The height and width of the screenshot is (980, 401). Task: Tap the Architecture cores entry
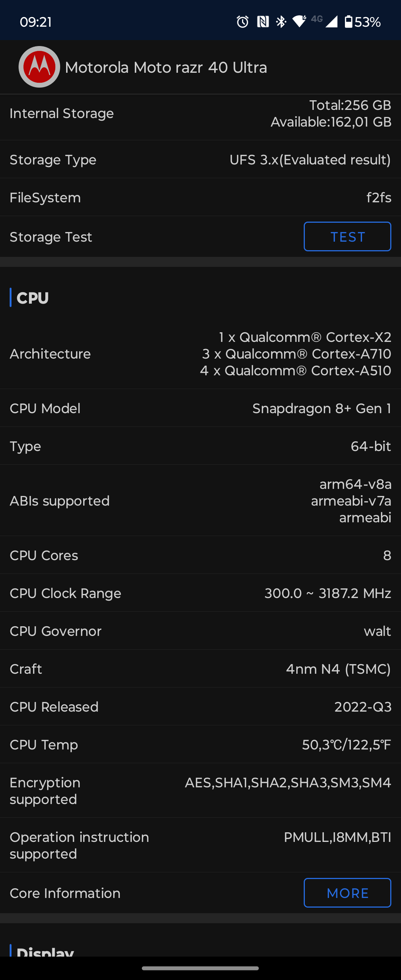pos(200,354)
